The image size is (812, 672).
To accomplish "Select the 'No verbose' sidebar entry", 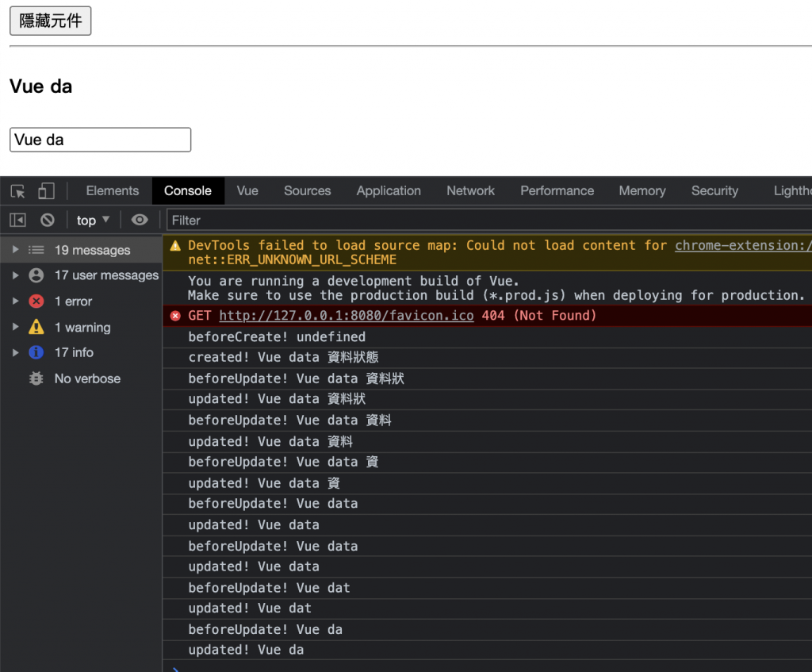I will pos(82,378).
